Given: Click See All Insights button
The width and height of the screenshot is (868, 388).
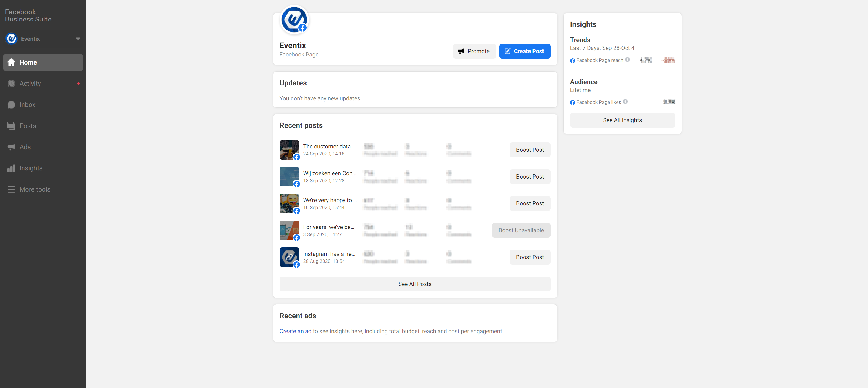Looking at the screenshot, I should click(622, 120).
